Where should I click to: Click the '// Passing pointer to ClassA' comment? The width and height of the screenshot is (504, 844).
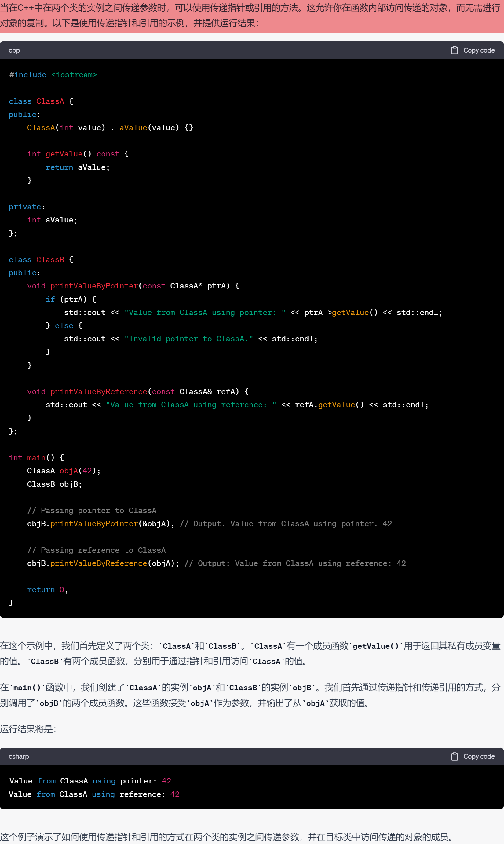pyautogui.click(x=92, y=511)
